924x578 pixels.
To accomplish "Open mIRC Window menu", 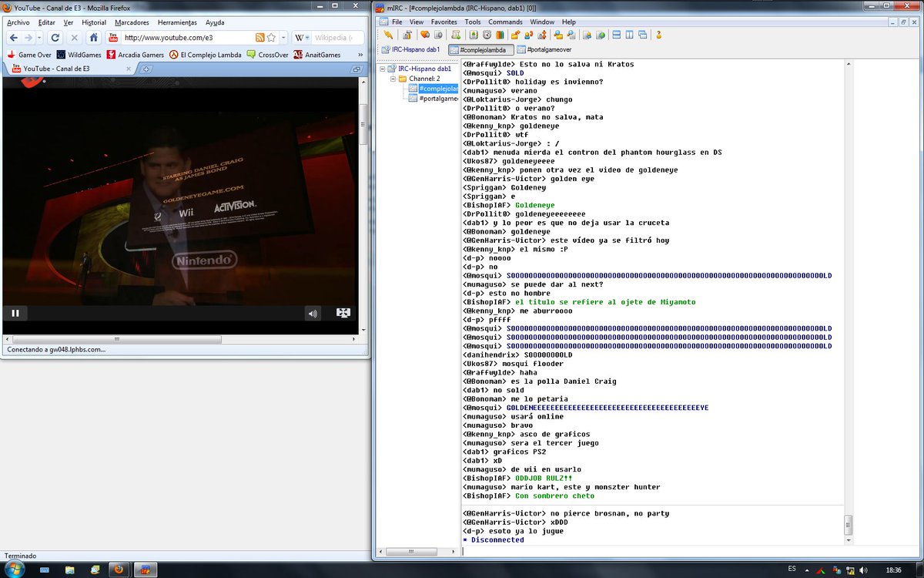I will click(542, 22).
